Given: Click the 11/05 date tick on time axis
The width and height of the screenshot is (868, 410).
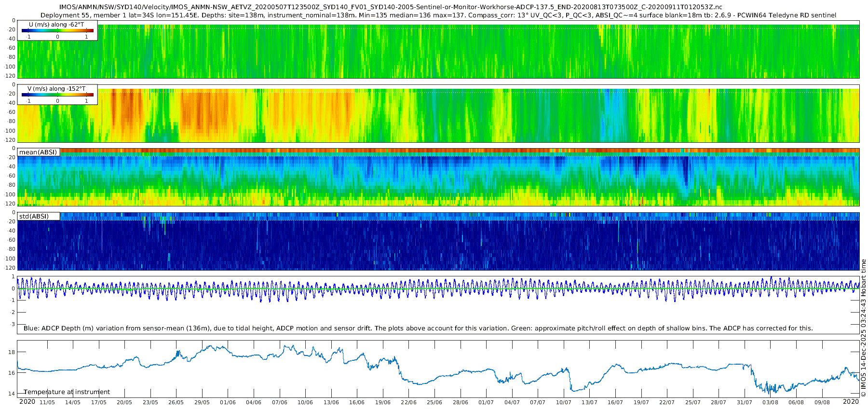Looking at the screenshot, I should click(x=47, y=402).
